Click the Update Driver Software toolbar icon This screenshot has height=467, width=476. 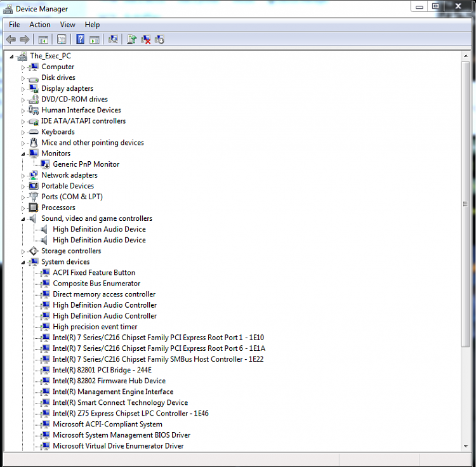pyautogui.click(x=132, y=39)
